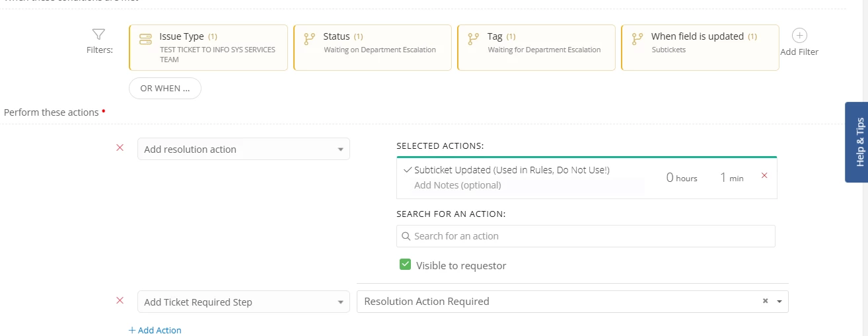868x336 pixels.
Task: Open the Add resolution action dropdown
Action: pyautogui.click(x=243, y=149)
